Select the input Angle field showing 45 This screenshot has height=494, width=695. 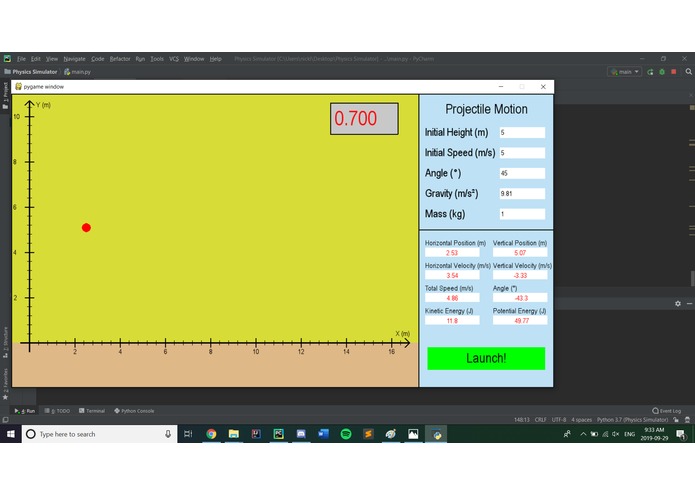pos(522,173)
